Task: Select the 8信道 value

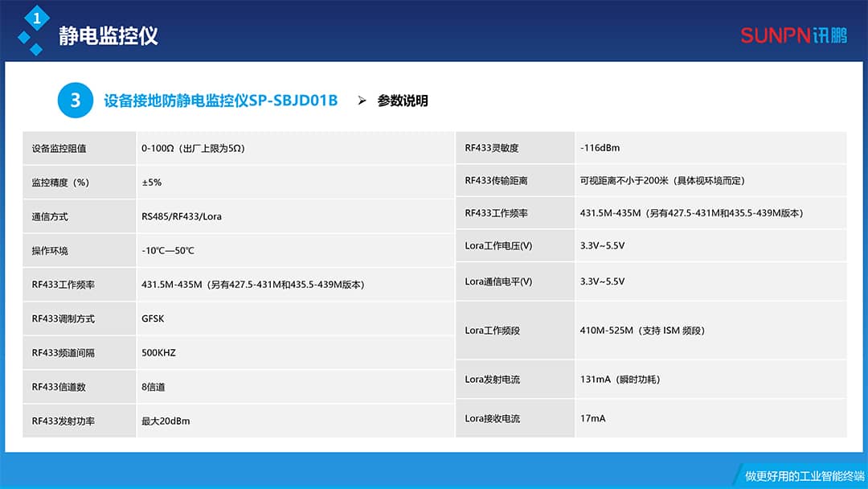Action: click(154, 387)
